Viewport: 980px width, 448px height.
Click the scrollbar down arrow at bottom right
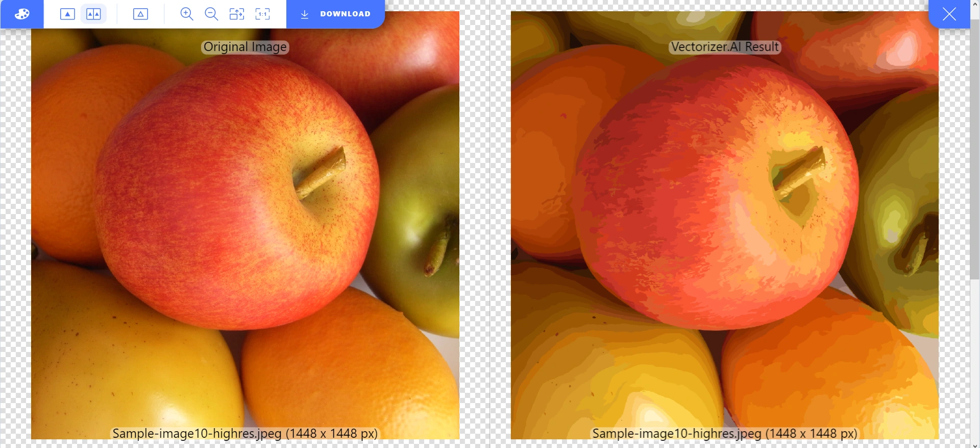click(x=975, y=444)
